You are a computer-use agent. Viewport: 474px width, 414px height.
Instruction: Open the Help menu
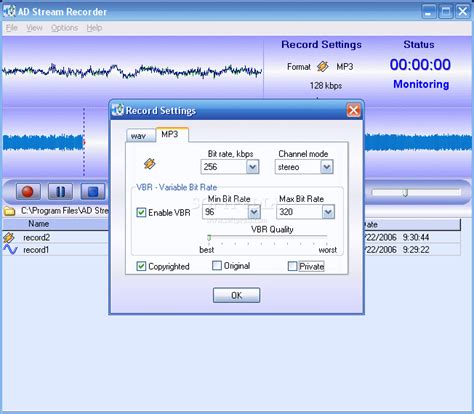94,28
